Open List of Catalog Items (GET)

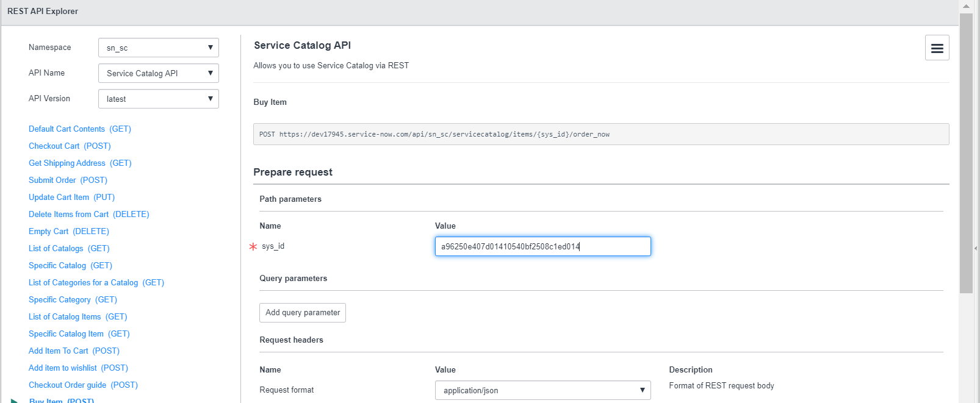coord(77,316)
